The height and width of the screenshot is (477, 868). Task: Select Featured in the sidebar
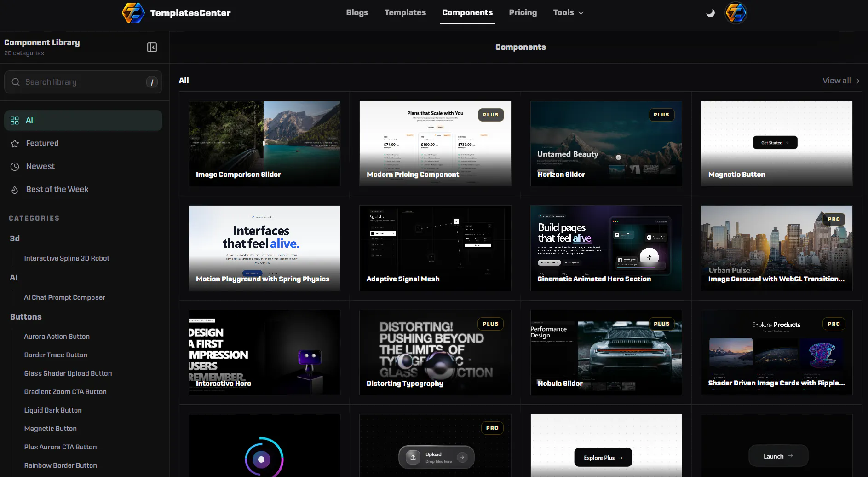pyautogui.click(x=83, y=143)
